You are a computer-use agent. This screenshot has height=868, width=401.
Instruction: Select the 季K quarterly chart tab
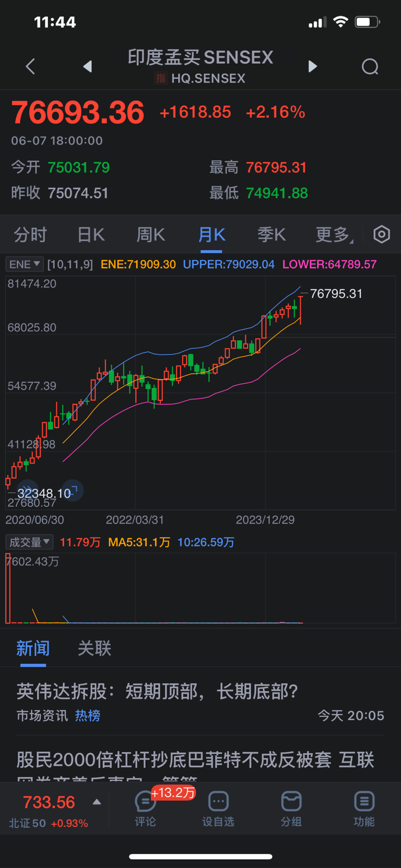[272, 234]
